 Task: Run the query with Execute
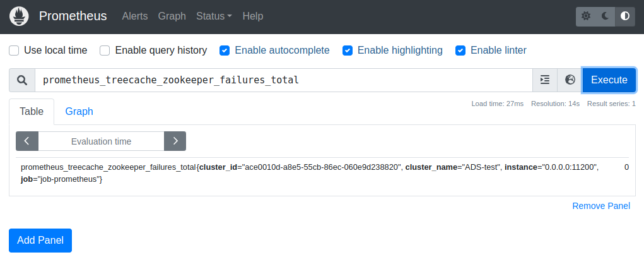coord(609,80)
